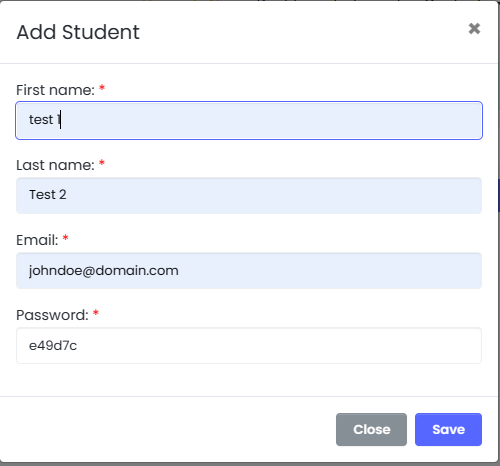Focus the Password input field
Viewport: 500px width, 466px height.
[x=249, y=346]
